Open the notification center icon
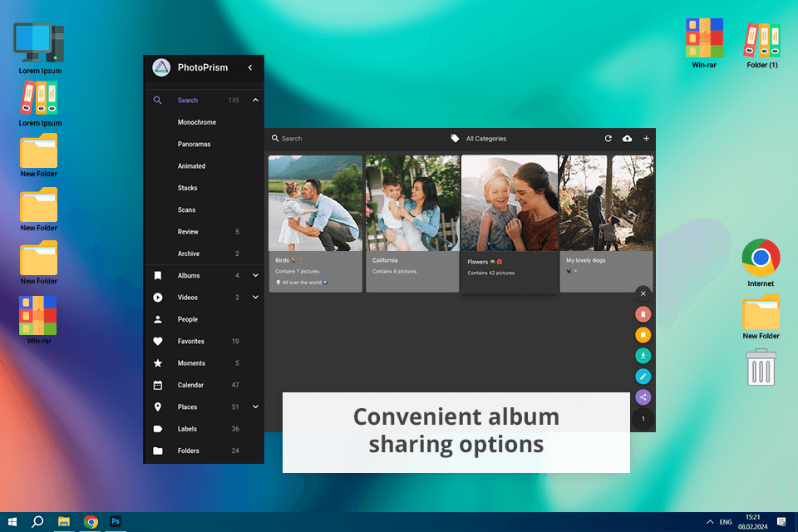Viewport: 798px width, 532px height. pos(781,522)
